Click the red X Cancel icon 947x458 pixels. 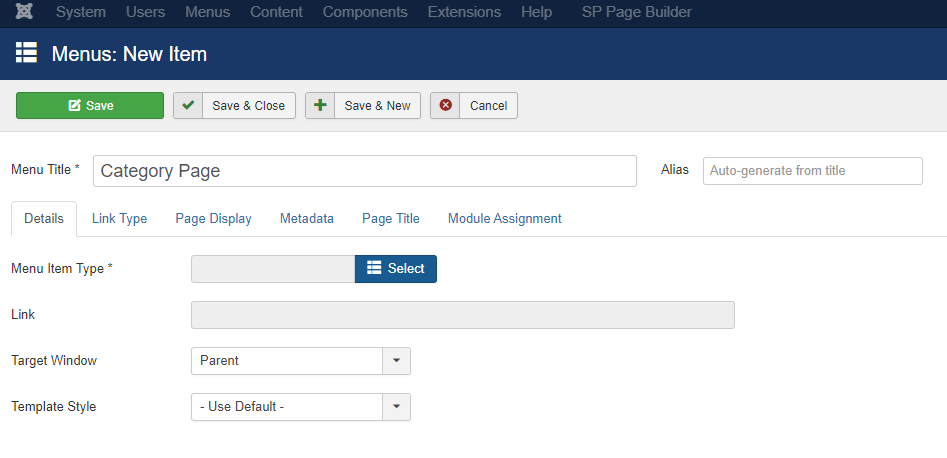click(445, 105)
